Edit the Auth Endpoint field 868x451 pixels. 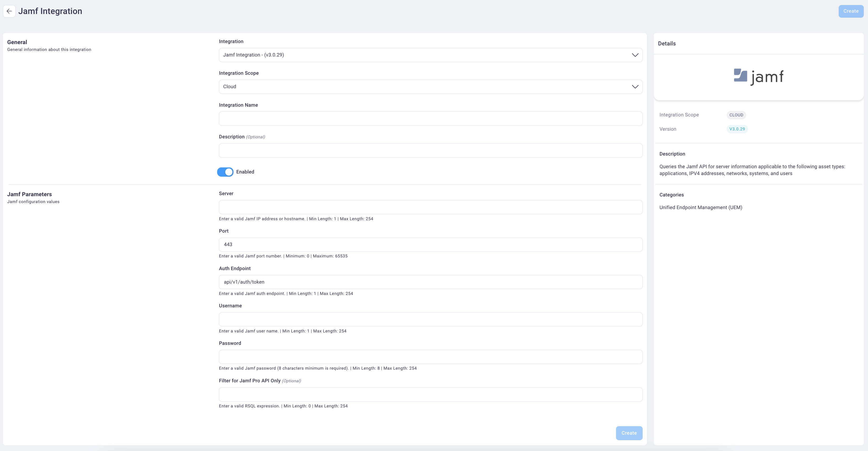pos(430,282)
